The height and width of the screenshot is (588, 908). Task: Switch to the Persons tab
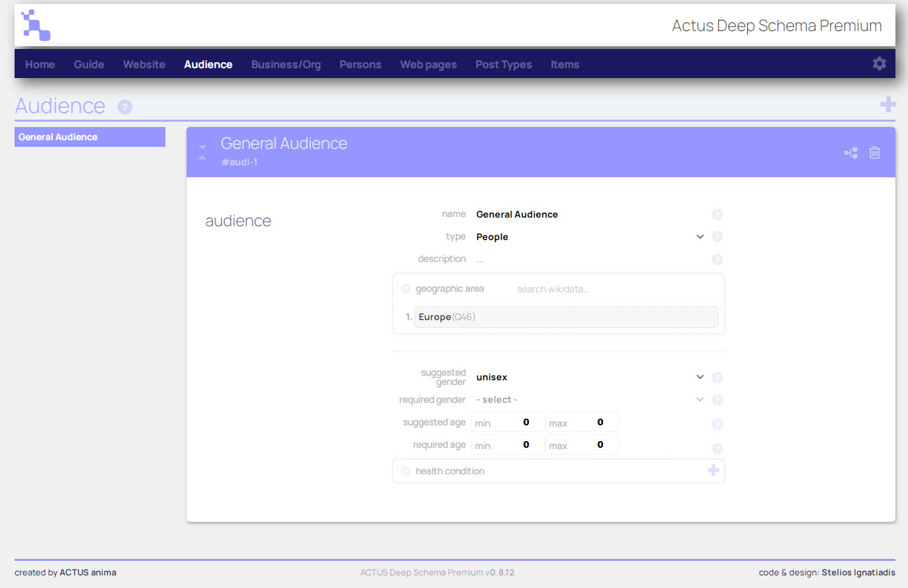pos(360,64)
